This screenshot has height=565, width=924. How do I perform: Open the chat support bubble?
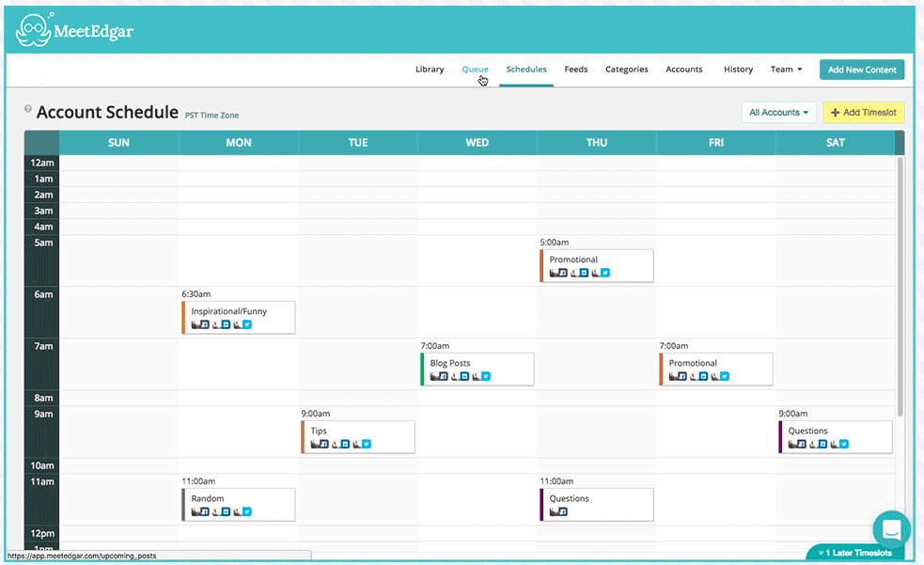pyautogui.click(x=891, y=529)
